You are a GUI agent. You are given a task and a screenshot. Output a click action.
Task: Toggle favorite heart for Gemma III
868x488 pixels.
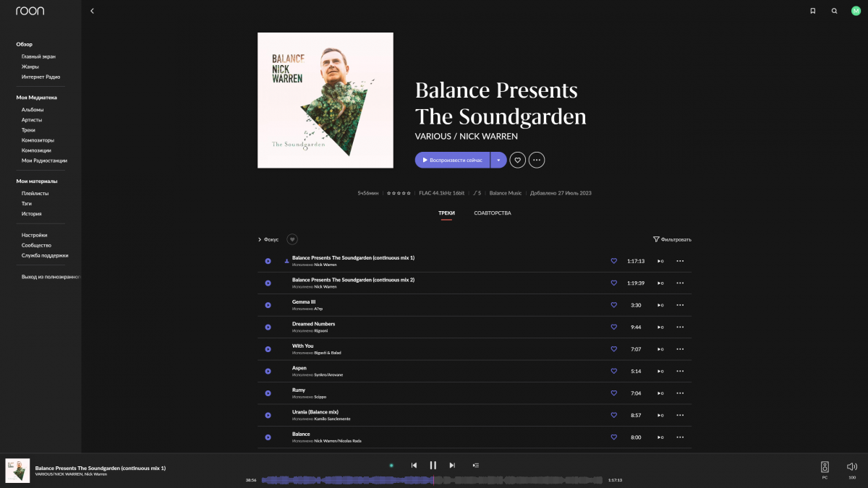[614, 305]
